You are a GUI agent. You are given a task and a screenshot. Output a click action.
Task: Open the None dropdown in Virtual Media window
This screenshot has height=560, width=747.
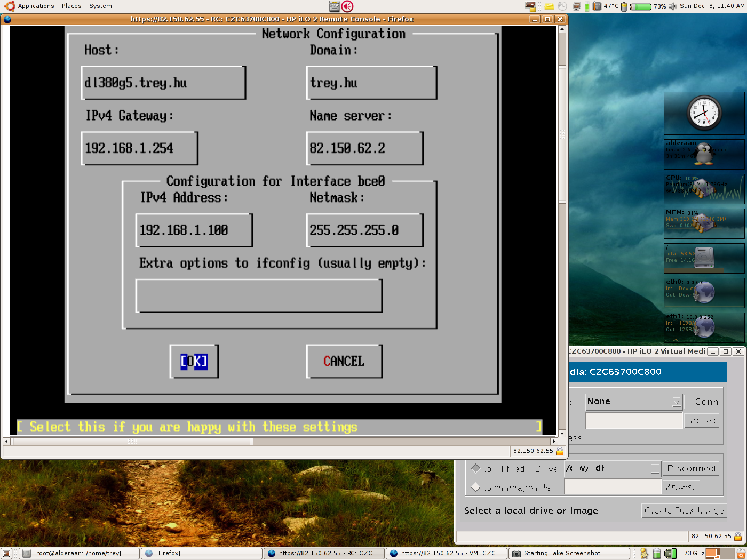pos(634,402)
